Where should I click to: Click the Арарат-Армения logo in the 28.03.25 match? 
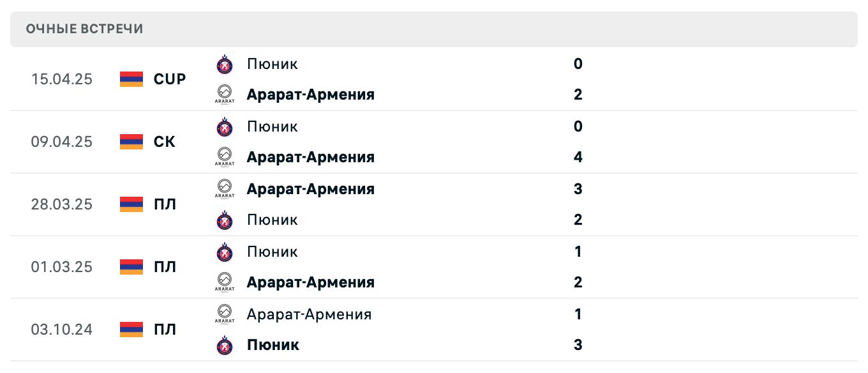pos(225,189)
